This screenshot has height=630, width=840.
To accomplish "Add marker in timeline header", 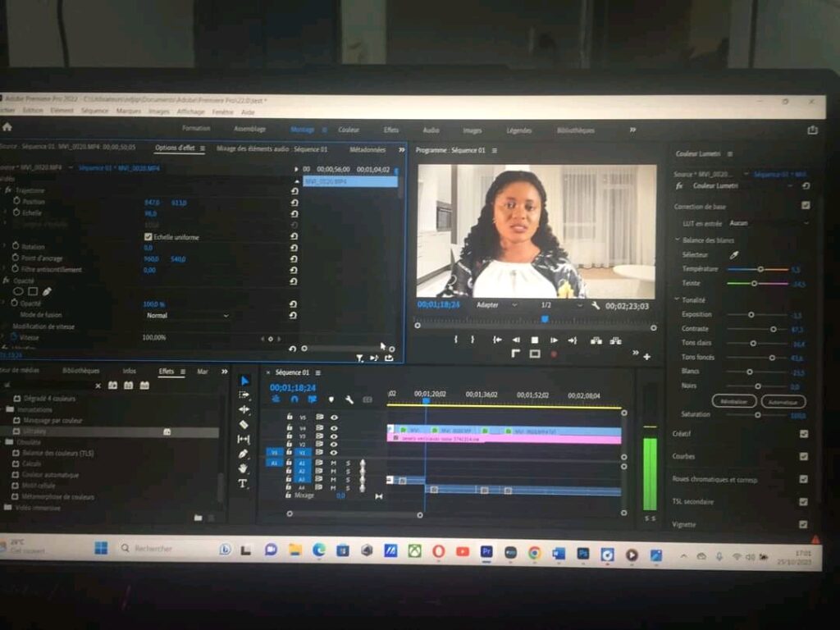I will pos(331,399).
